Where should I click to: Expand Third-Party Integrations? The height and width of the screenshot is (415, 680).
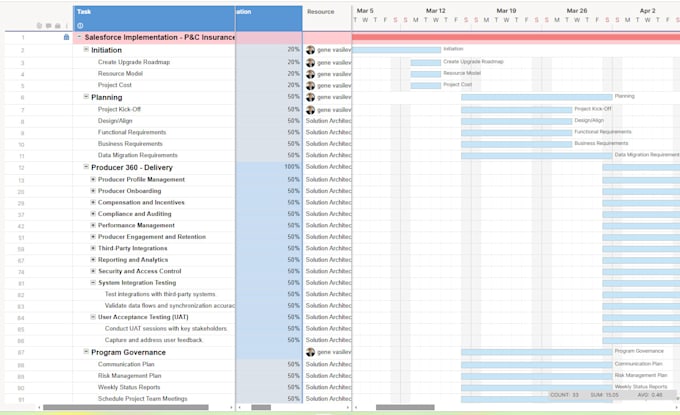(93, 248)
